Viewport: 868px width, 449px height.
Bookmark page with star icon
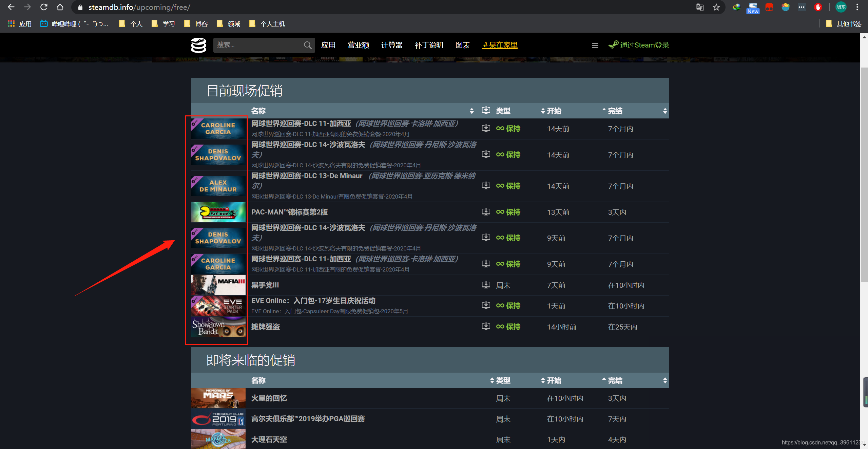click(x=716, y=7)
